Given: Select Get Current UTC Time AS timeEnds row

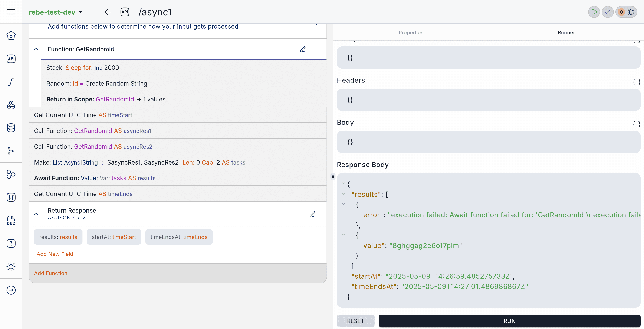Looking at the screenshot, I should [178, 194].
